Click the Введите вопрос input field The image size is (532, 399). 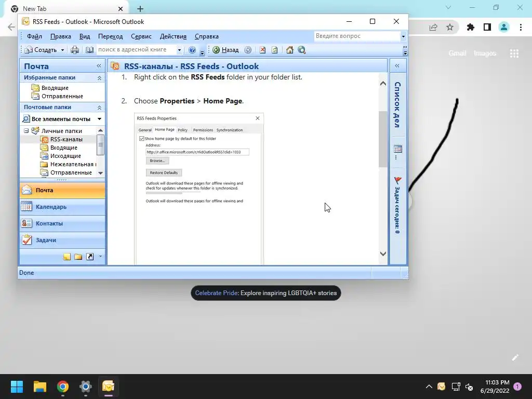357,36
